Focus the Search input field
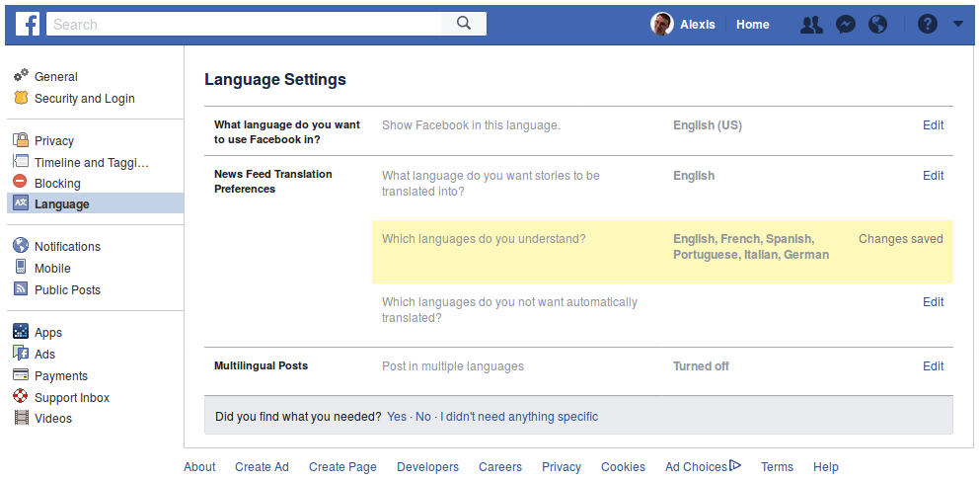This screenshot has width=980, height=481. 244,24
